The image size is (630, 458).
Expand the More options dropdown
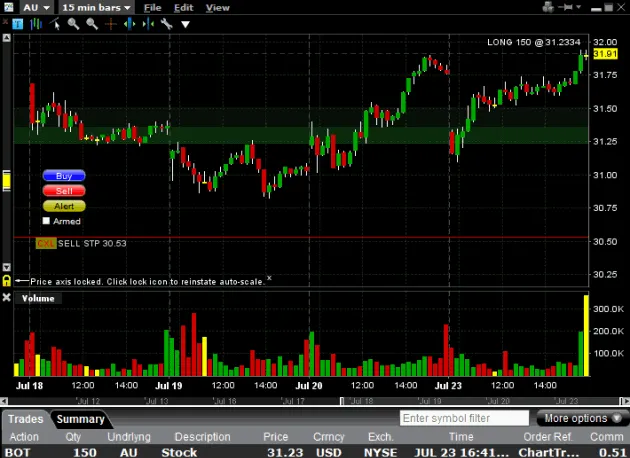pyautogui.click(x=582, y=418)
